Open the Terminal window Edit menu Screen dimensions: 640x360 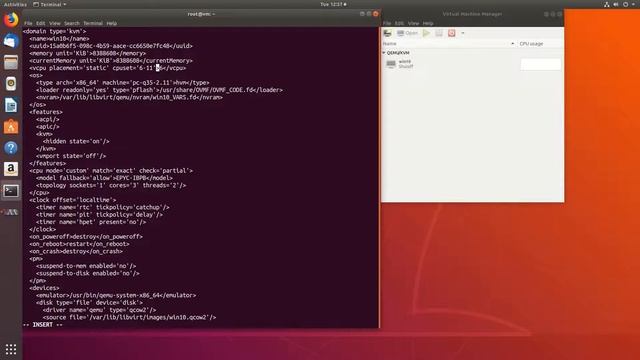40,23
